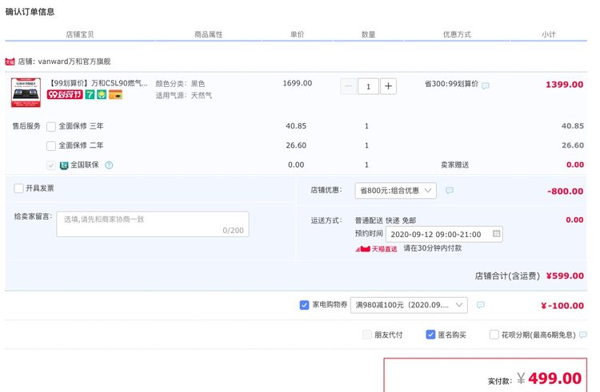
Task: Click the quantity input field showing 1
Action: click(x=368, y=86)
